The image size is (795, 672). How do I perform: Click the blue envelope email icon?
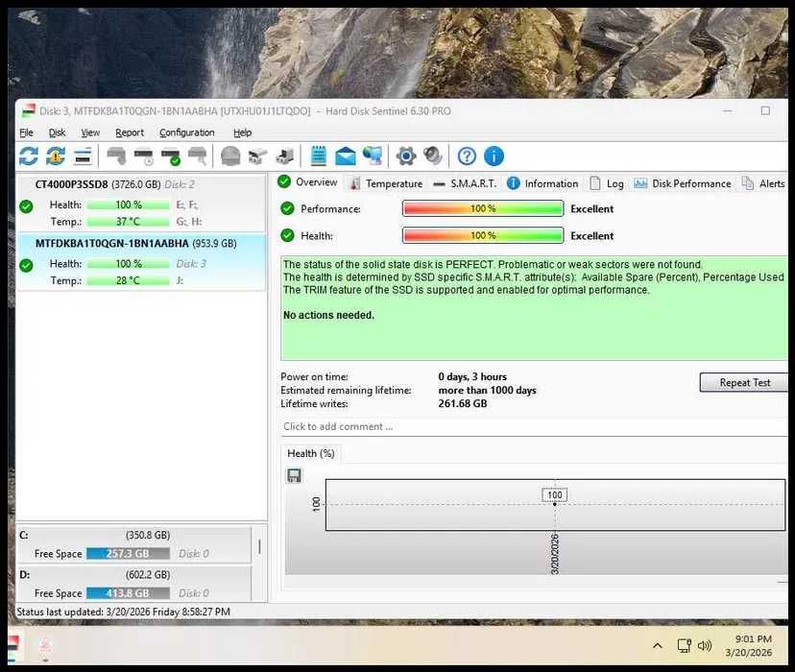click(x=346, y=156)
